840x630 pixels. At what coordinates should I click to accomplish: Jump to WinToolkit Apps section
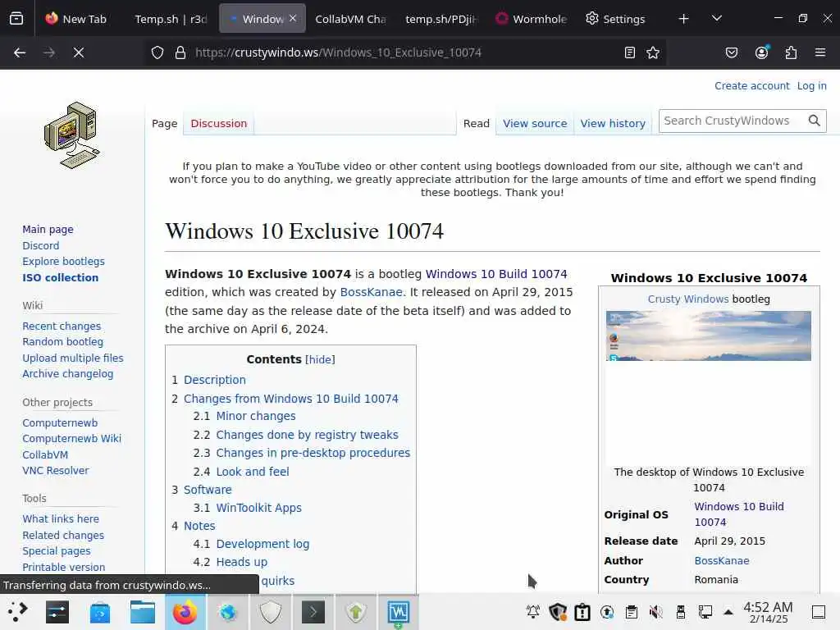[x=258, y=507]
